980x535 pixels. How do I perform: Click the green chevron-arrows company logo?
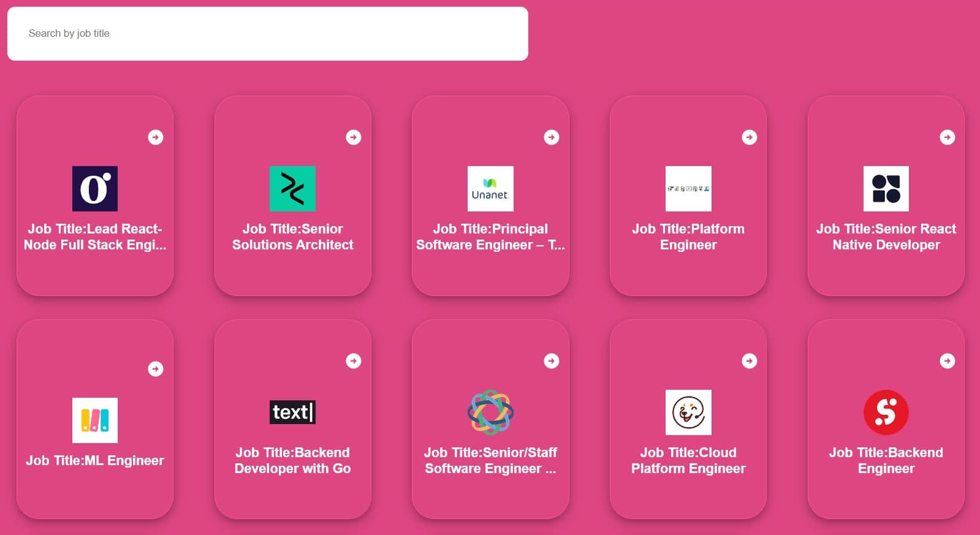[x=293, y=189]
